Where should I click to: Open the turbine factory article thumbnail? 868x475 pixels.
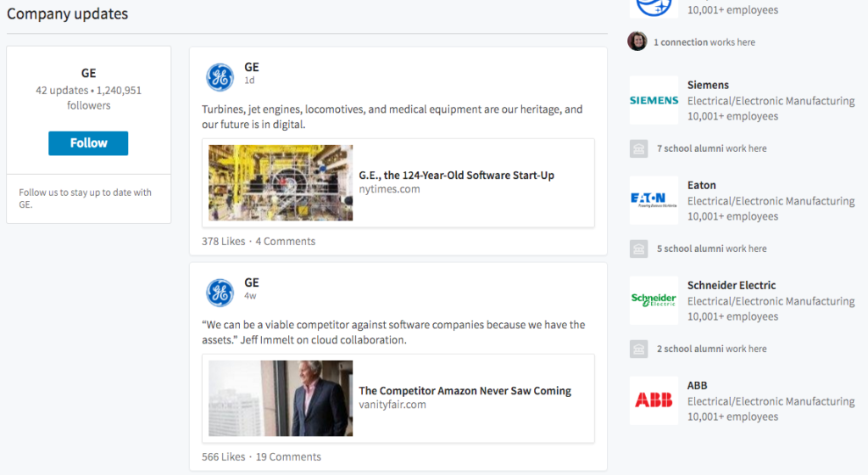pyautogui.click(x=280, y=182)
